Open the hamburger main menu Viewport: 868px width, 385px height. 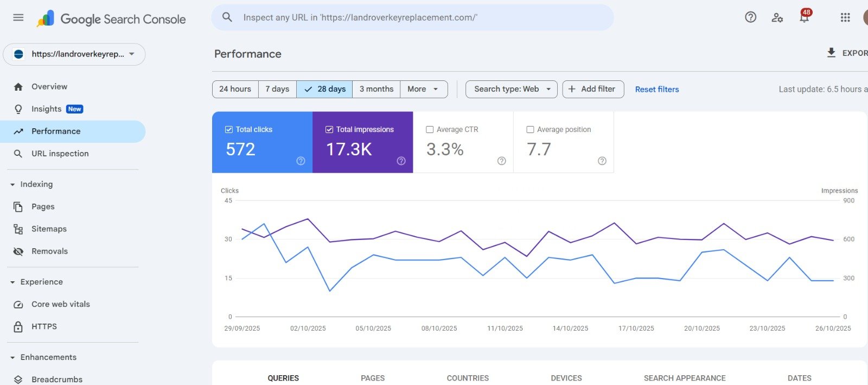[x=18, y=17]
